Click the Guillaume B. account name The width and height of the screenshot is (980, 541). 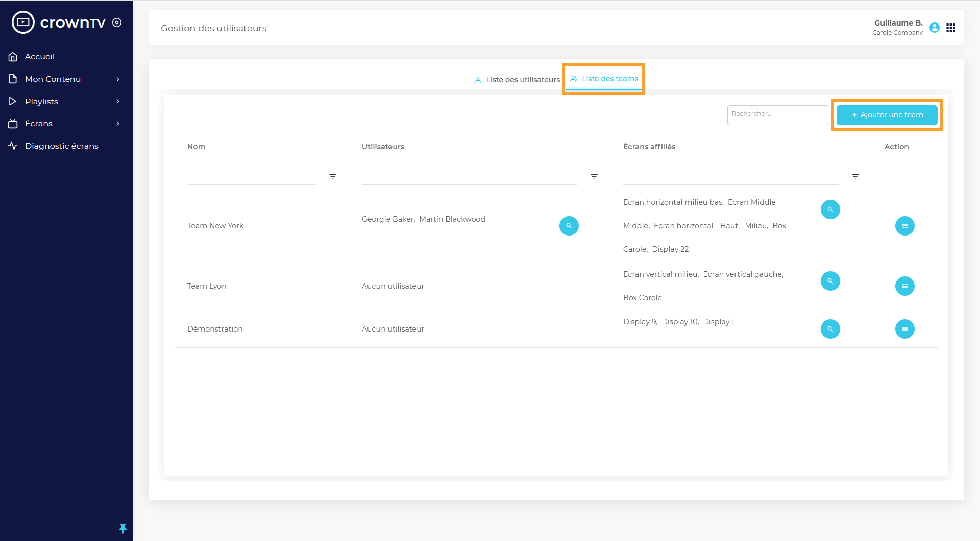pos(898,23)
